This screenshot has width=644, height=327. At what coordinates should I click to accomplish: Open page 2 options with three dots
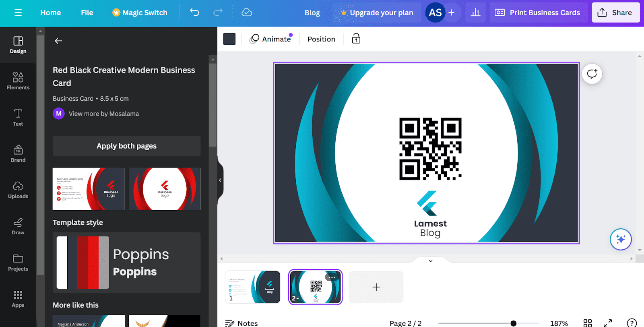(332, 277)
